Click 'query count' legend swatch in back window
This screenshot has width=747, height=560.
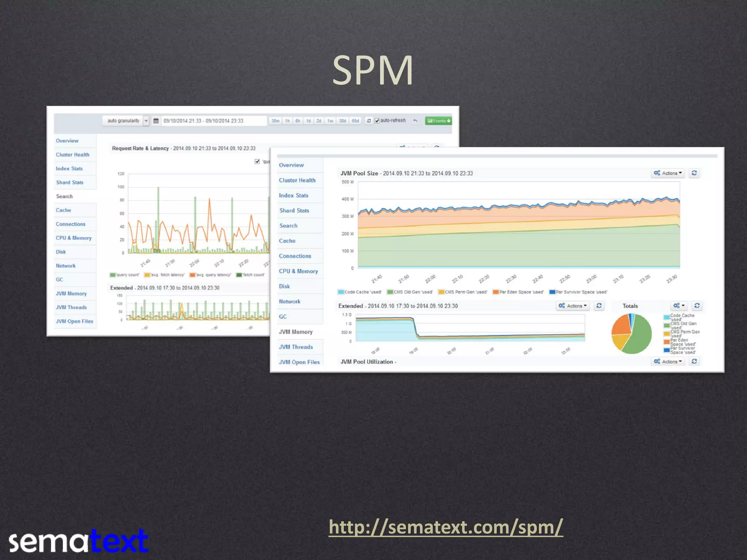(113, 275)
